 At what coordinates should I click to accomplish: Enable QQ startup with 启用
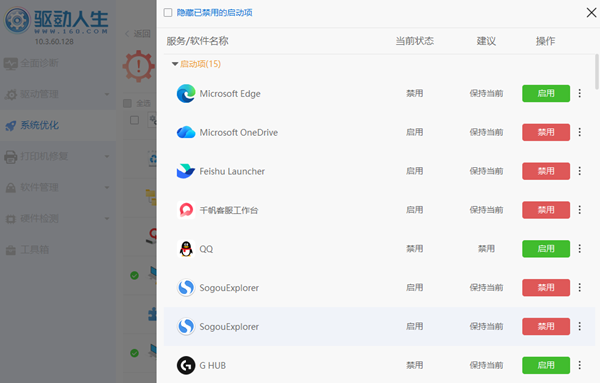pyautogui.click(x=546, y=249)
